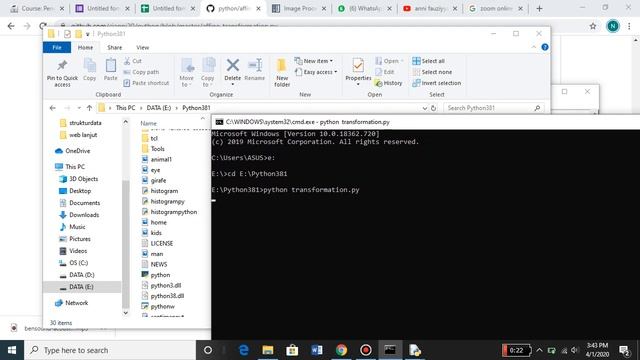The height and width of the screenshot is (360, 640).
Task: Click Invert selection
Action: pyautogui.click(x=437, y=83)
